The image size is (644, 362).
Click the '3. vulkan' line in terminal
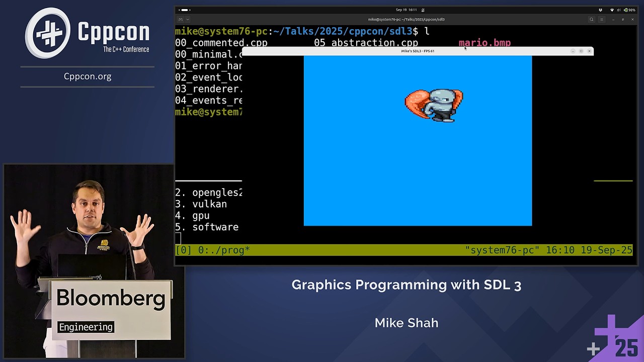click(201, 204)
